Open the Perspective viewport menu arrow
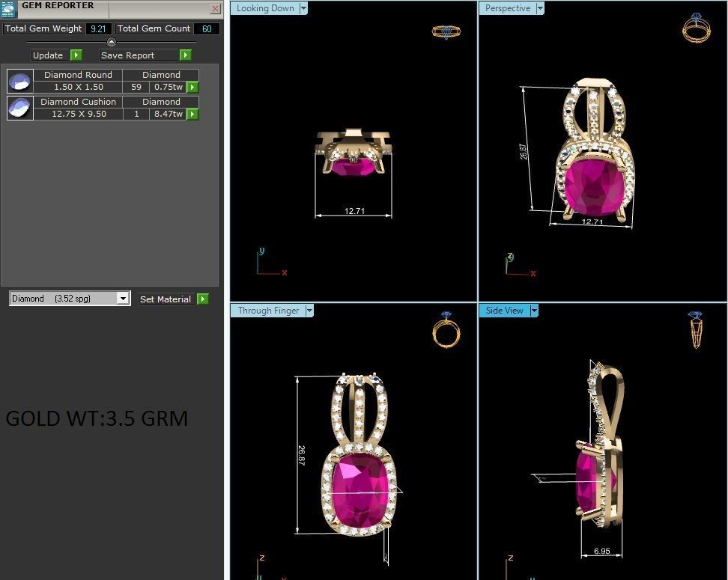This screenshot has width=728, height=580. click(540, 8)
